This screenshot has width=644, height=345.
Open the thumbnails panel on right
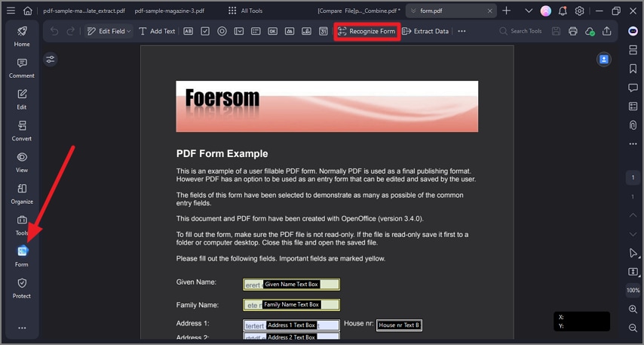click(633, 50)
